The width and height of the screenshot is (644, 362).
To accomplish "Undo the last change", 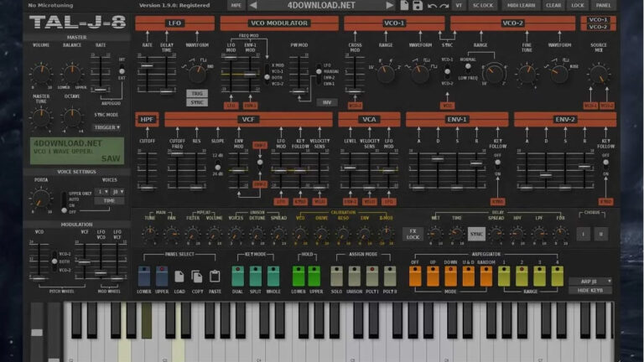I will (432, 6).
